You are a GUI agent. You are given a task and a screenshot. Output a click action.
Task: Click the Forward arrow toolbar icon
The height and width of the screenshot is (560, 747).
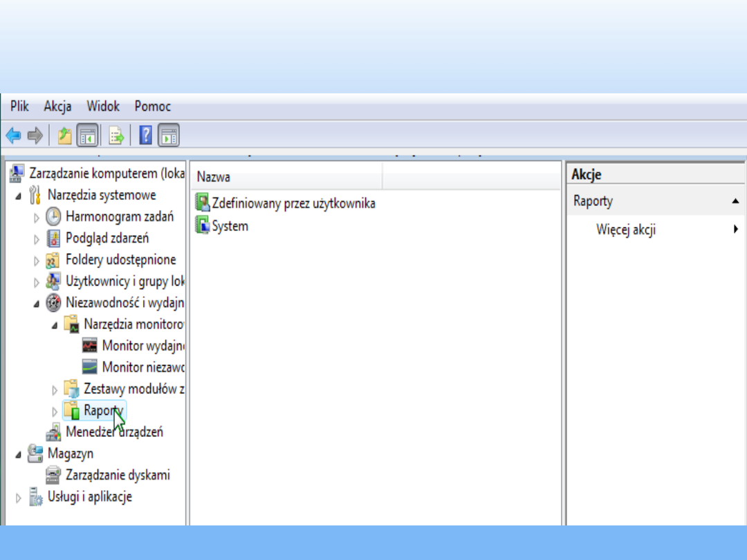tap(35, 135)
